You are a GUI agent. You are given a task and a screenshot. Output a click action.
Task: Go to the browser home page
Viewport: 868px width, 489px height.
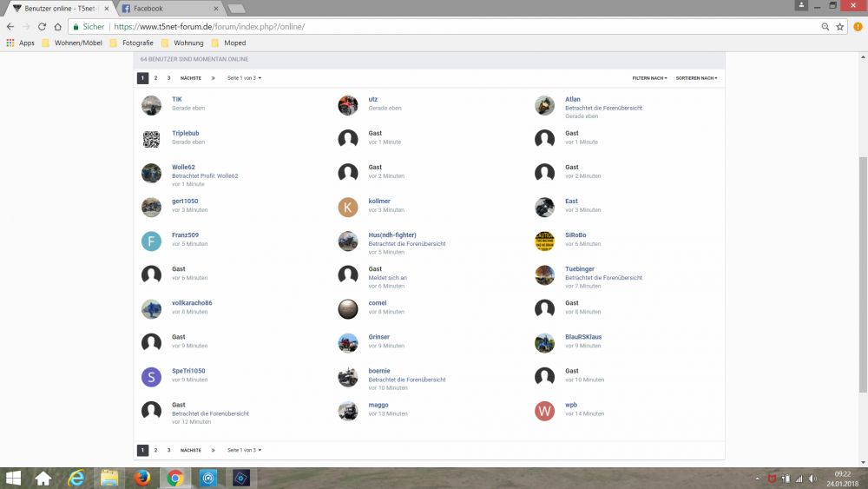pos(57,27)
